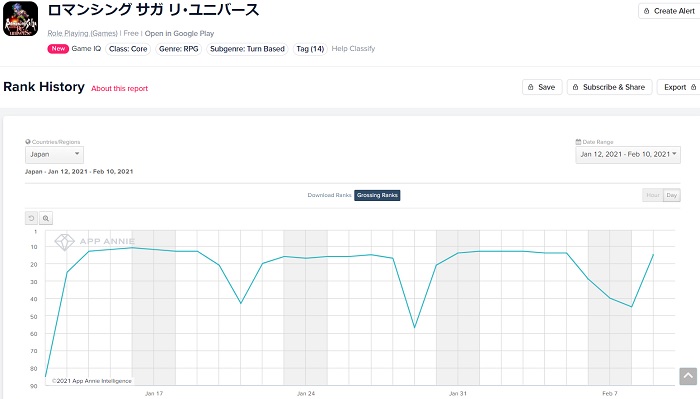Viewport: 700px width, 399px height.
Task: Click the Genre: RPG tag
Action: pyautogui.click(x=179, y=49)
